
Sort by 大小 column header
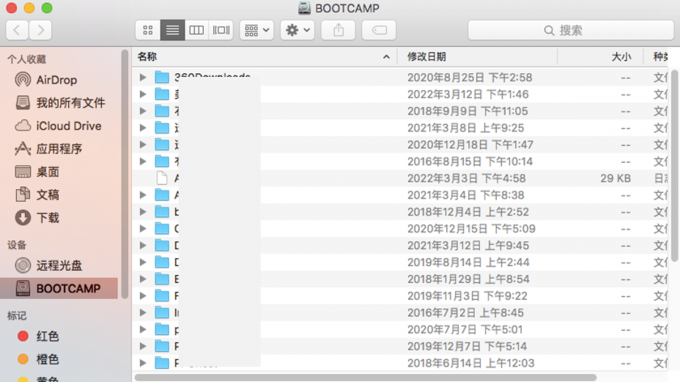coord(621,57)
